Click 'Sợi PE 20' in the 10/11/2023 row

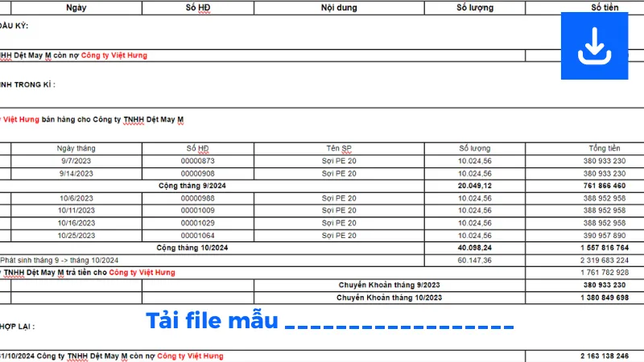pos(339,211)
